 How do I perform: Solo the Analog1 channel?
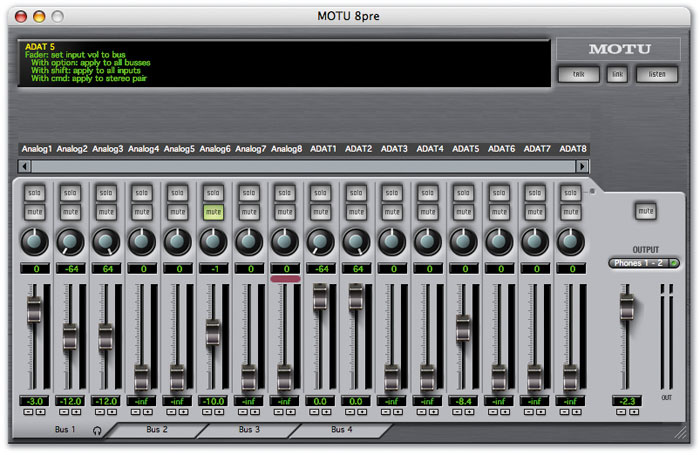34,192
